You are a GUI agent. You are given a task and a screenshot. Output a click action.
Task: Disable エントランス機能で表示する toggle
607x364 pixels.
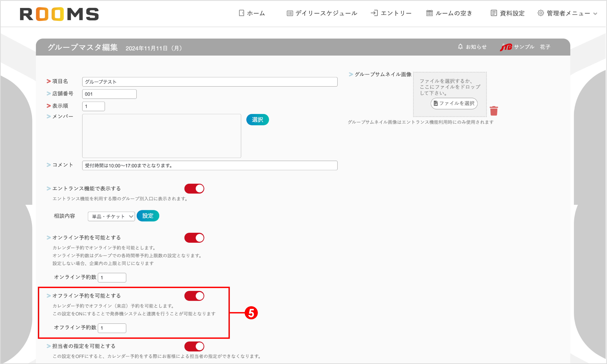click(194, 189)
